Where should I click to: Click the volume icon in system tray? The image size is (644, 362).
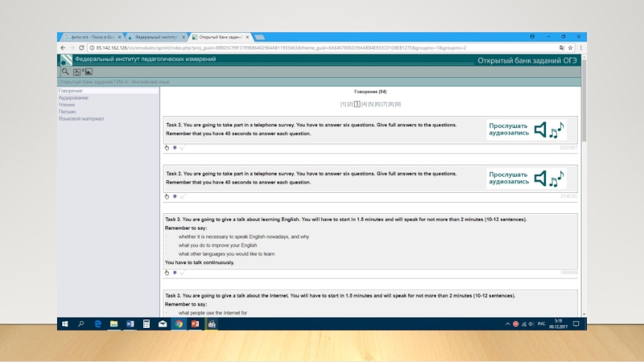[531, 324]
